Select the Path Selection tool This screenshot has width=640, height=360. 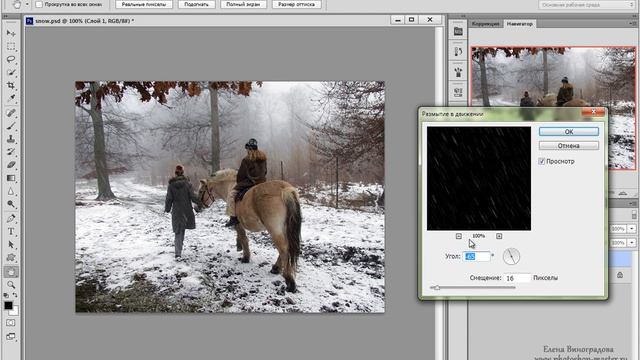[11, 244]
